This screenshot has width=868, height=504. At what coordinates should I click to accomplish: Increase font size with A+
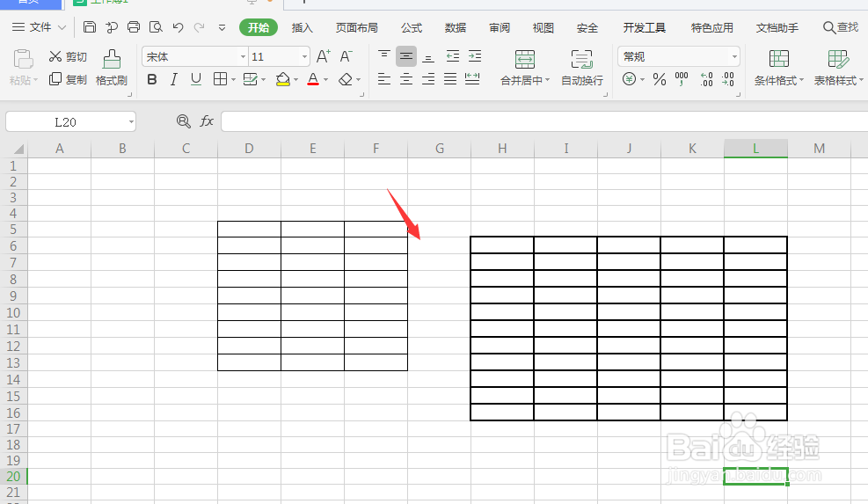point(324,56)
